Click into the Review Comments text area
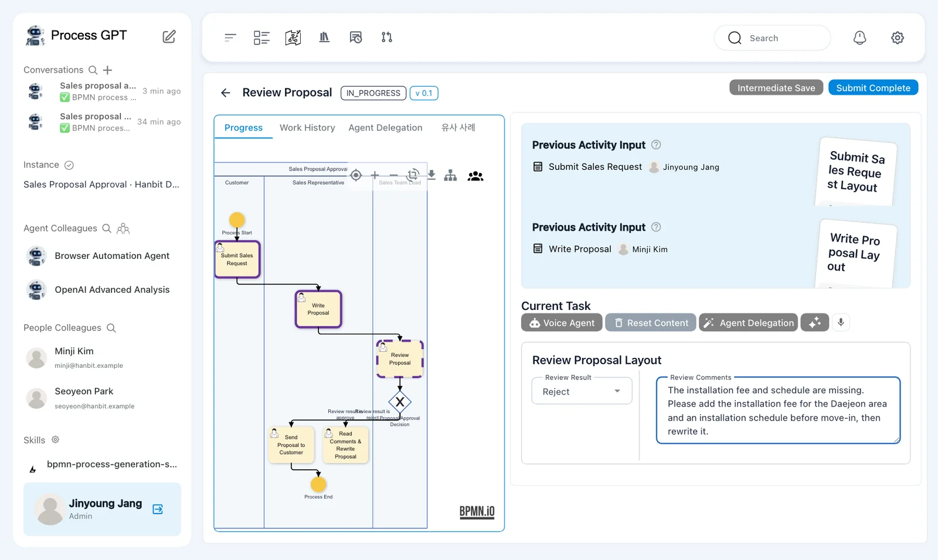Screen dimensions: 938x560 click(x=778, y=411)
